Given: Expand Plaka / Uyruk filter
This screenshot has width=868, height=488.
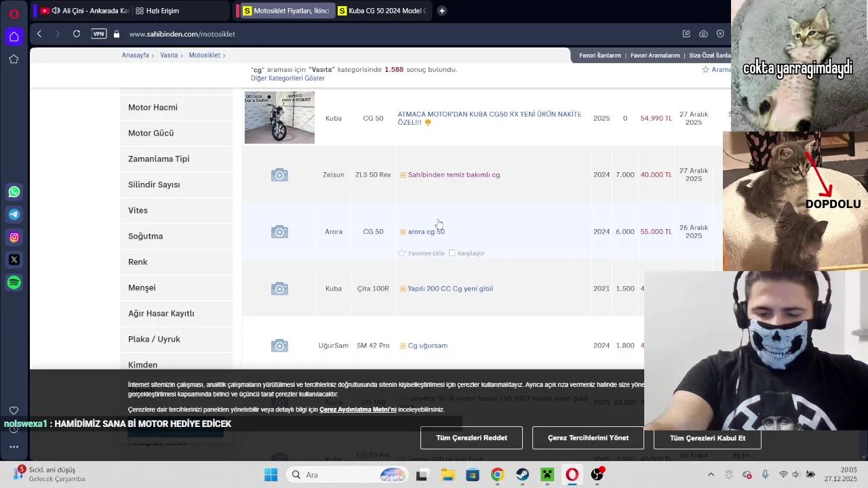Looking at the screenshot, I should pos(176,339).
